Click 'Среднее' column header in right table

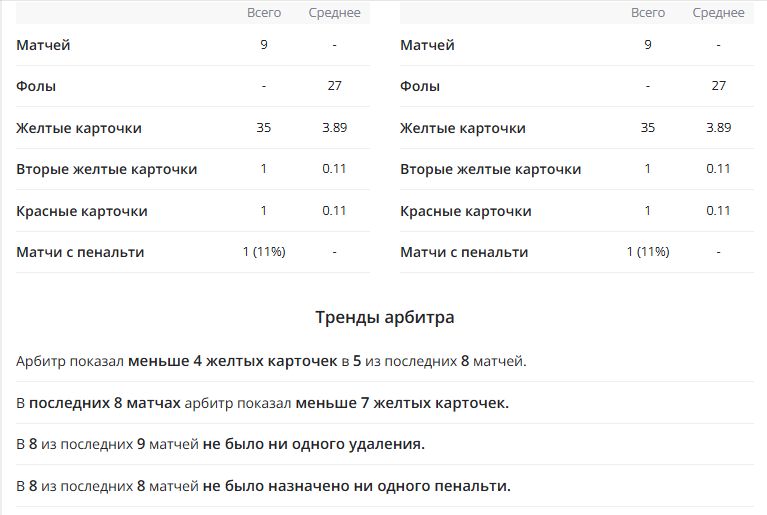(719, 13)
